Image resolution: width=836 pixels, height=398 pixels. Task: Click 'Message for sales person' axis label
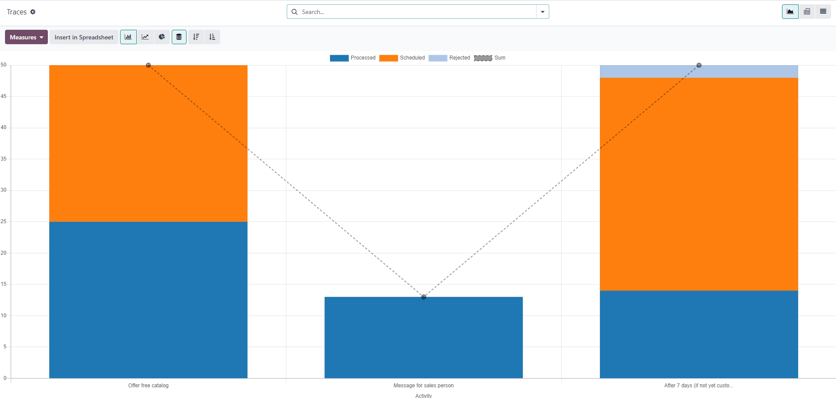(x=423, y=385)
